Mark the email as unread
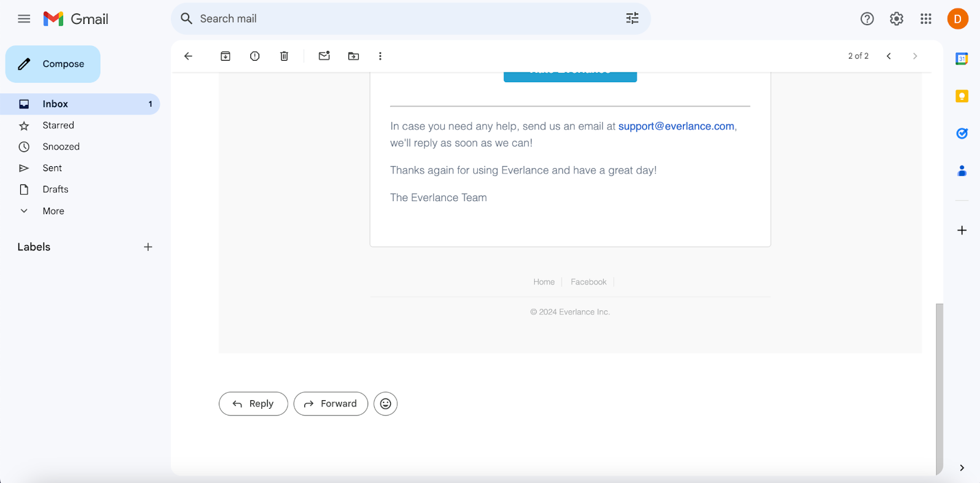The height and width of the screenshot is (483, 980). (x=324, y=56)
